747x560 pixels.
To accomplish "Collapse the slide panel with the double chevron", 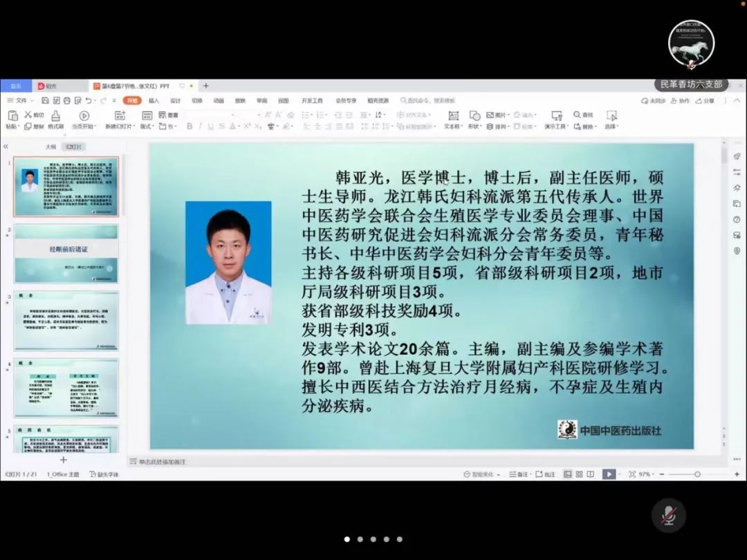I will pos(6,147).
